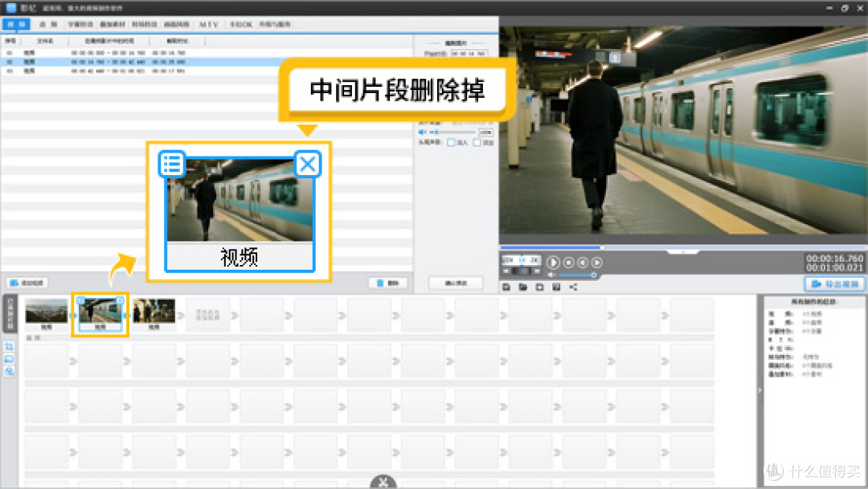This screenshot has height=489, width=868.
Task: Click the 文件名 column header
Action: pyautogui.click(x=45, y=42)
